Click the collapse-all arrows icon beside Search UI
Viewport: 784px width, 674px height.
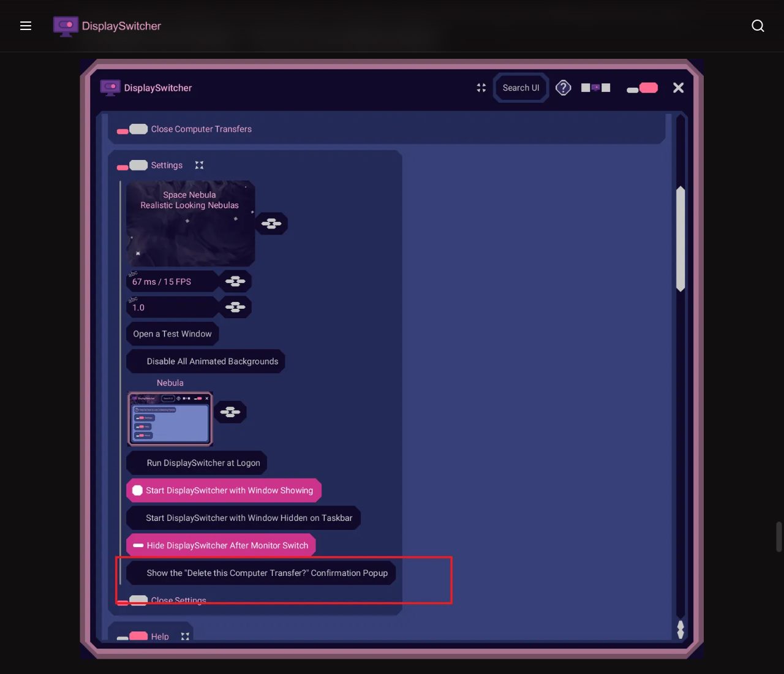[x=481, y=88]
